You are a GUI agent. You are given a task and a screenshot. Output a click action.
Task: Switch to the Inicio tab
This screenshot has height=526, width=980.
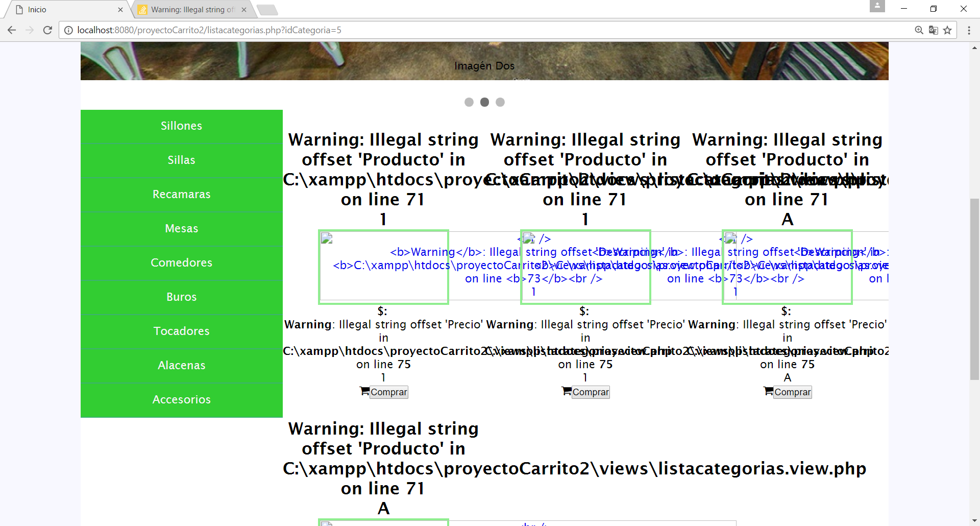(x=66, y=10)
